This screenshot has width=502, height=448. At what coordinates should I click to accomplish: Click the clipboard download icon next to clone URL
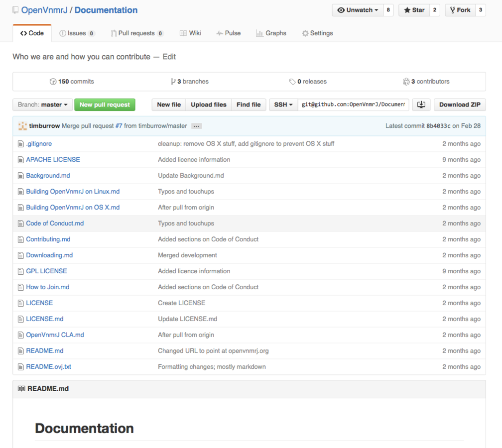click(x=421, y=105)
